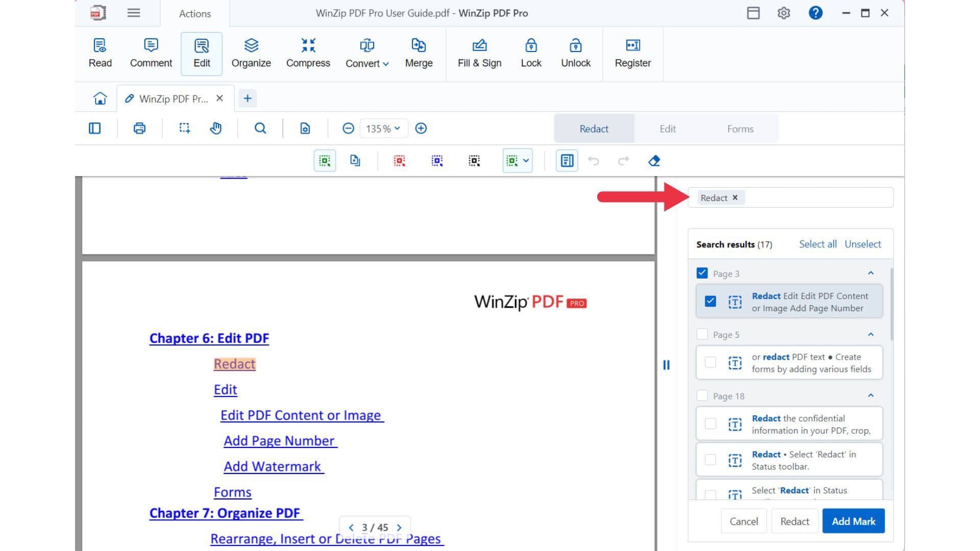Zoom in with the plus button
980x551 pixels.
coord(421,129)
